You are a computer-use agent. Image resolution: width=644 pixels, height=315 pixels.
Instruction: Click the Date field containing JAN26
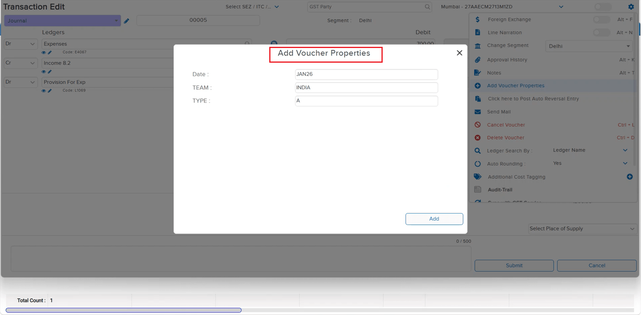[366, 74]
